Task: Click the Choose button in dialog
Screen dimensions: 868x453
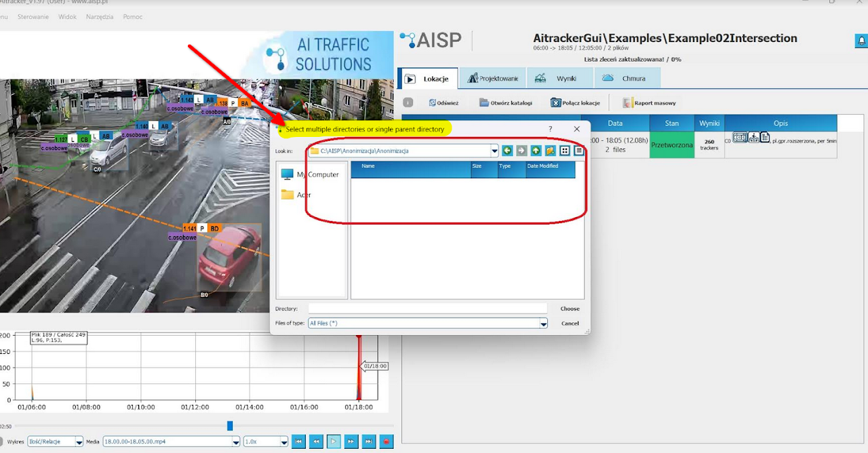Action: [x=570, y=309]
